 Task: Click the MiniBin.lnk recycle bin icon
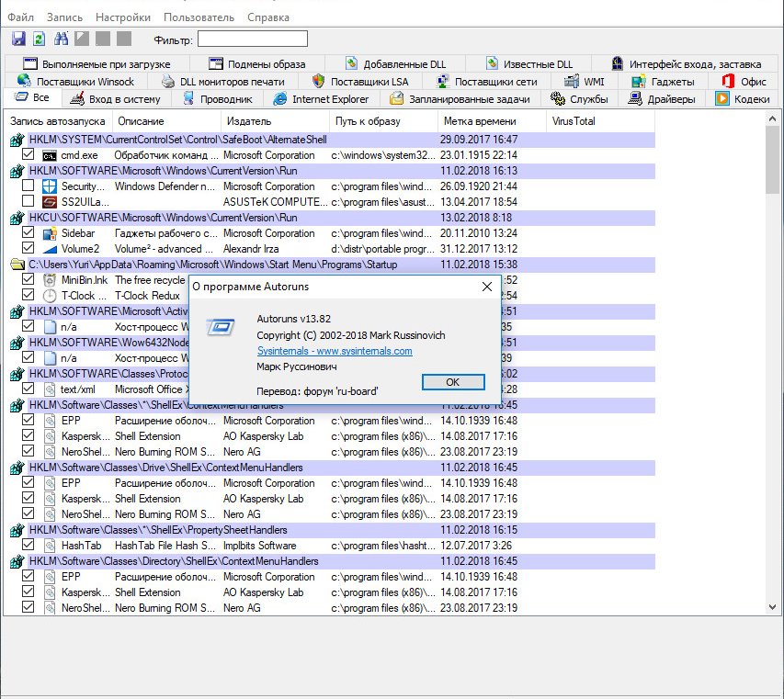tap(49, 280)
